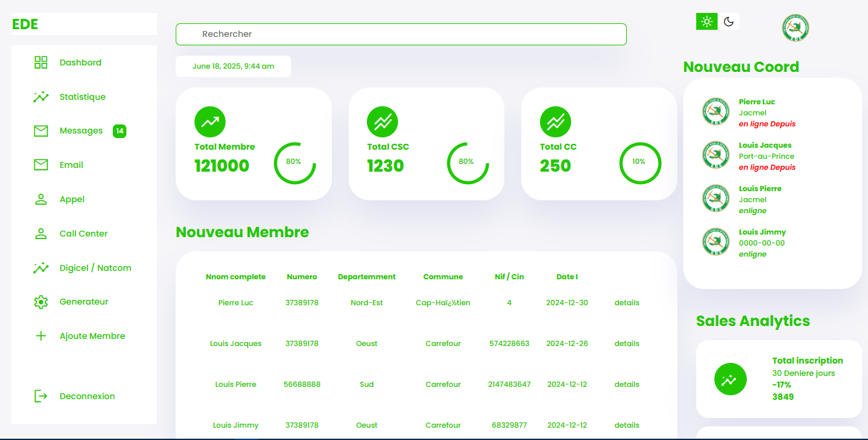
Task: Open details for Louis Pierre row
Action: pyautogui.click(x=626, y=384)
